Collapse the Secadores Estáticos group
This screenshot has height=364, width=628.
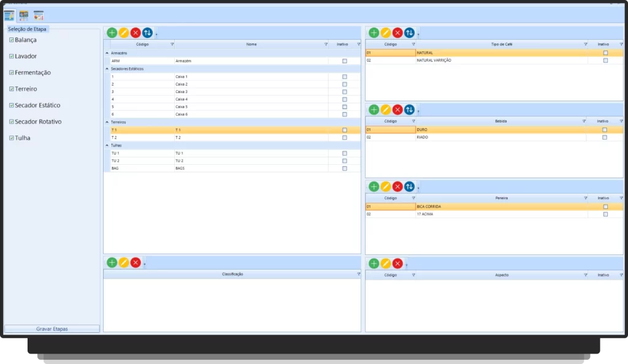click(x=107, y=69)
